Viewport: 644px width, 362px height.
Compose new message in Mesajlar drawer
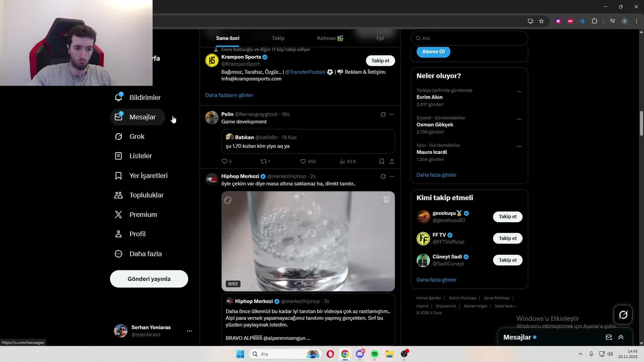tap(609, 337)
